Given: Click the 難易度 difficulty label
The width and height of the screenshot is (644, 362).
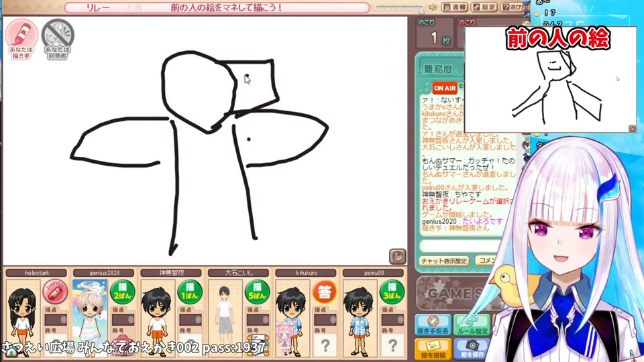Looking at the screenshot, I should (438, 69).
